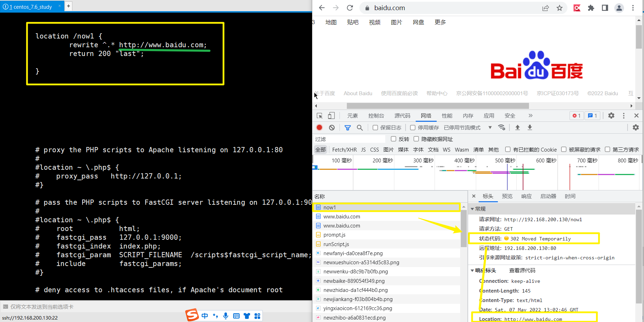Click the red C extension icon
The image size is (644, 322).
(x=577, y=8)
